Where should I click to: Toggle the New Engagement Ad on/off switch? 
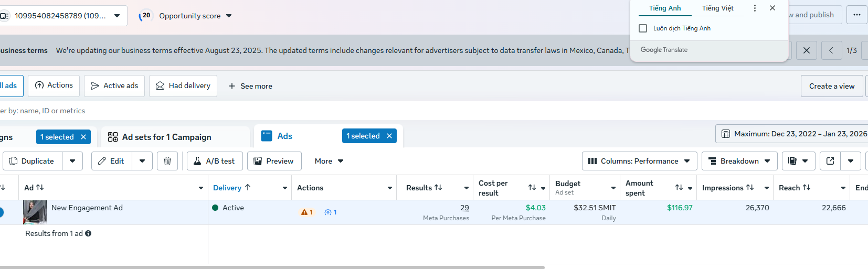[1, 212]
